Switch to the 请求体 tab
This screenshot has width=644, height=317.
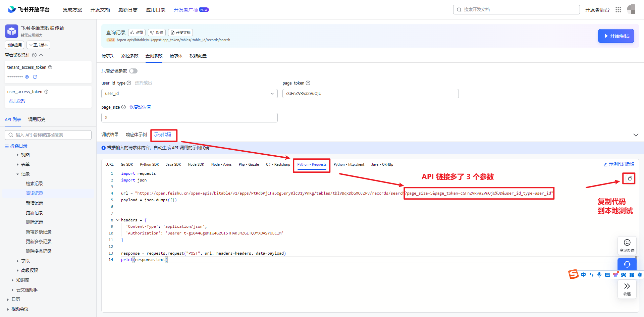[x=176, y=56]
